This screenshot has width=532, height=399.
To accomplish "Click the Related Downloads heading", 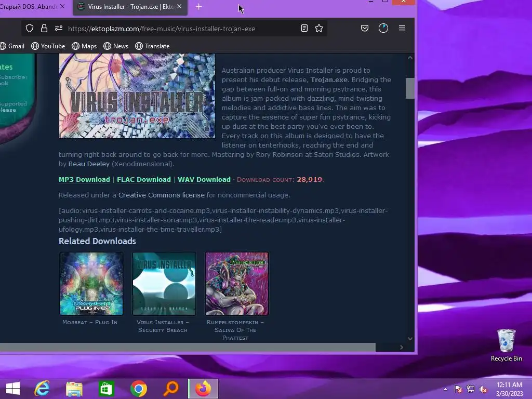I will click(97, 241).
